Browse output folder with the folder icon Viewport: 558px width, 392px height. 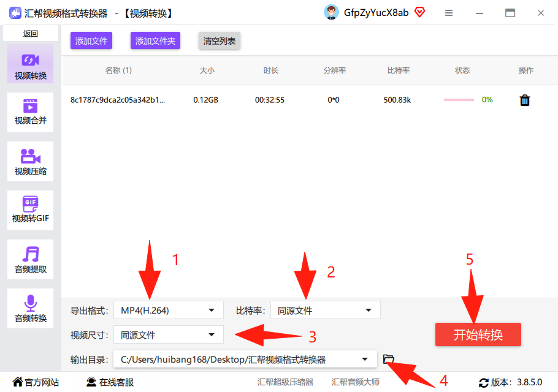(x=389, y=359)
